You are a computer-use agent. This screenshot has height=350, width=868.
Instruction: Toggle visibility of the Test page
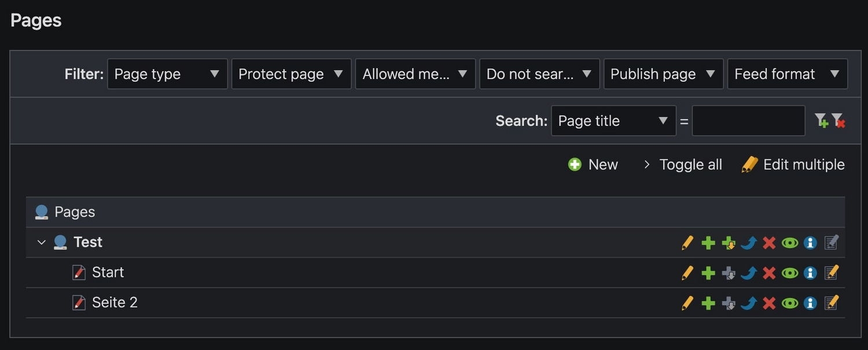[790, 243]
